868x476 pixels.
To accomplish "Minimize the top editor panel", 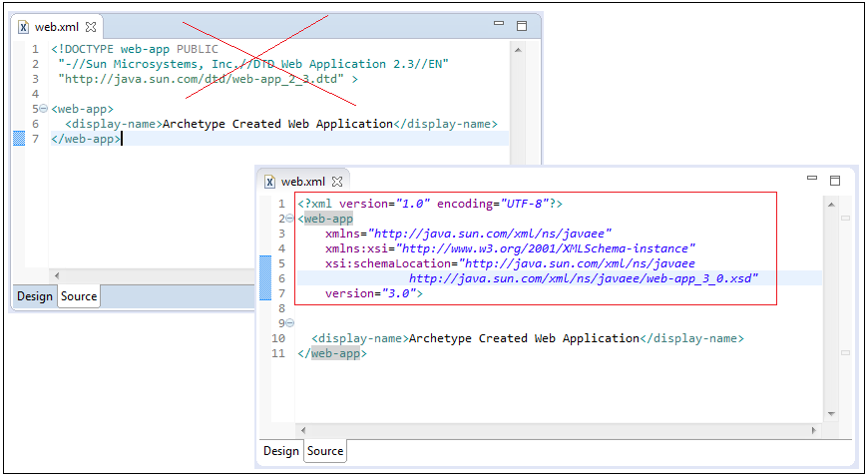I will pos(499,23).
